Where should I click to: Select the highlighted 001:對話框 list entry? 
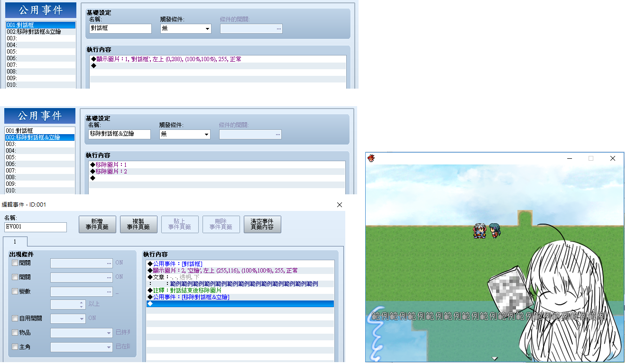(41, 25)
